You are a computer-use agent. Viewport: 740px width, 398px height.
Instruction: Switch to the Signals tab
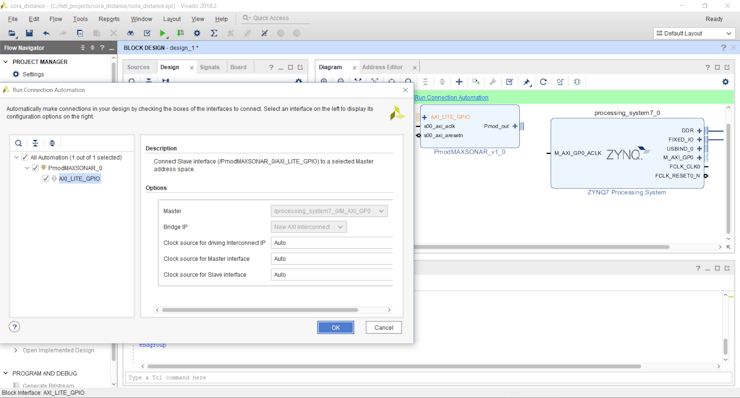coord(210,67)
